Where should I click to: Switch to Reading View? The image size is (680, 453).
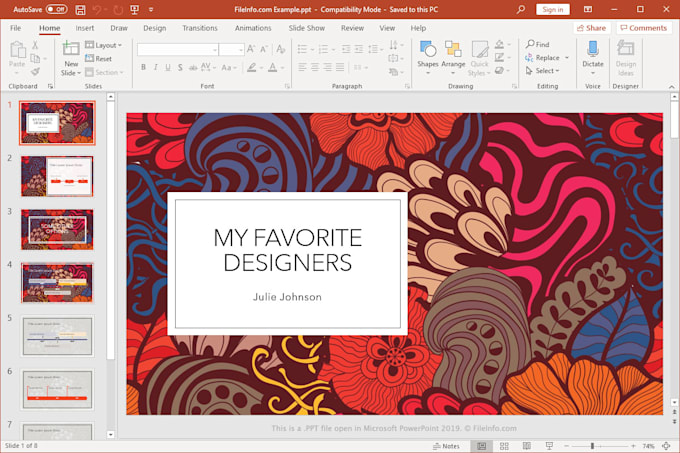525,445
